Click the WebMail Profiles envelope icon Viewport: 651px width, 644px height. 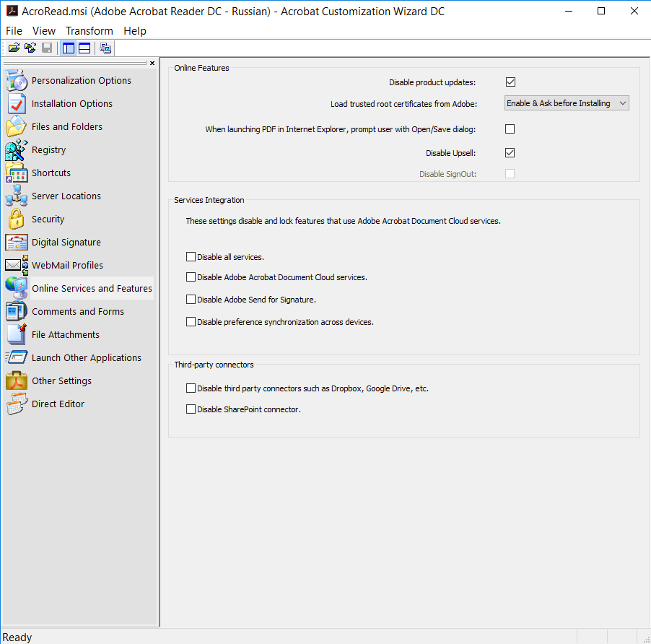(17, 265)
